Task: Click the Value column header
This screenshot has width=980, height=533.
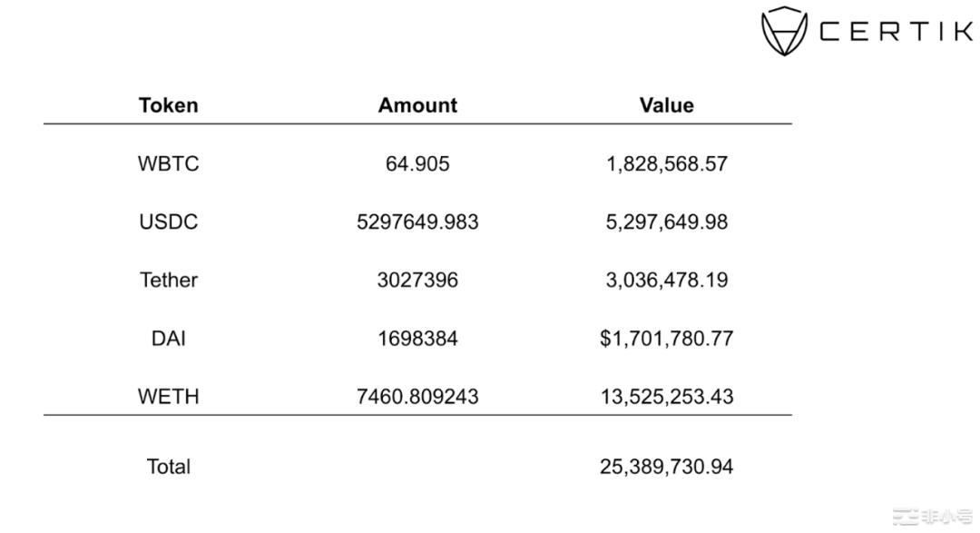Action: [666, 105]
